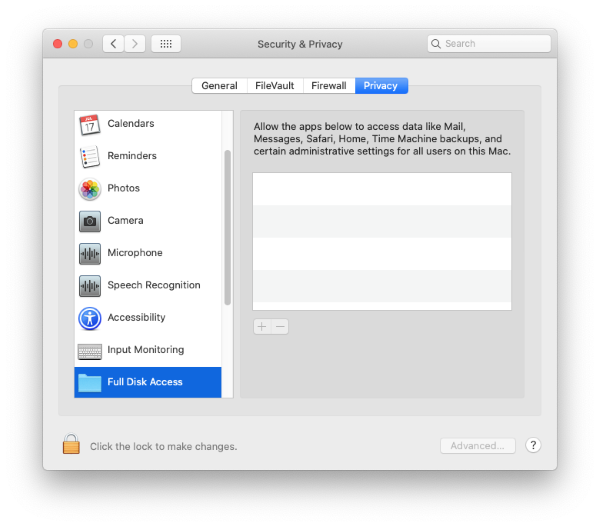Select the Photos label in the list
The height and width of the screenshot is (527, 600).
(124, 188)
